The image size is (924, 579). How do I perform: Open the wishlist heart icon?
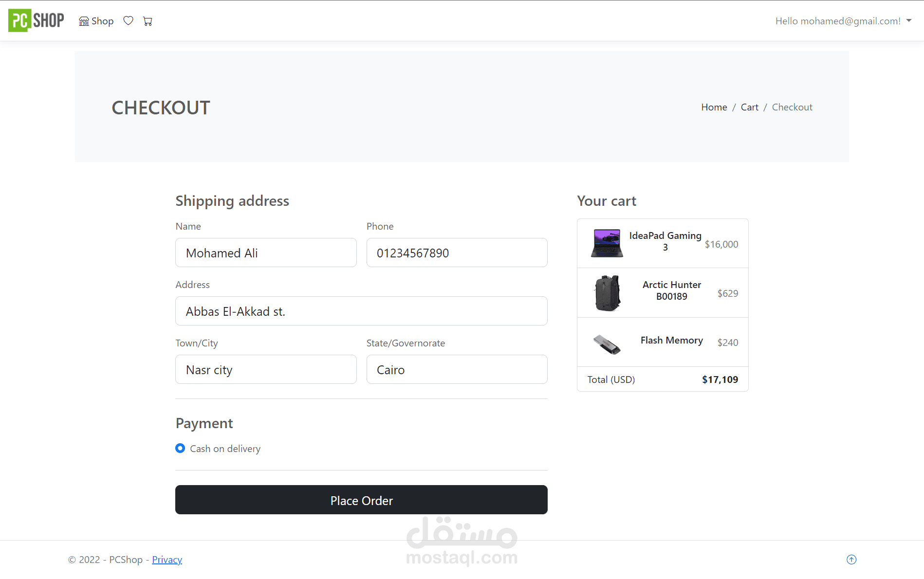[128, 20]
